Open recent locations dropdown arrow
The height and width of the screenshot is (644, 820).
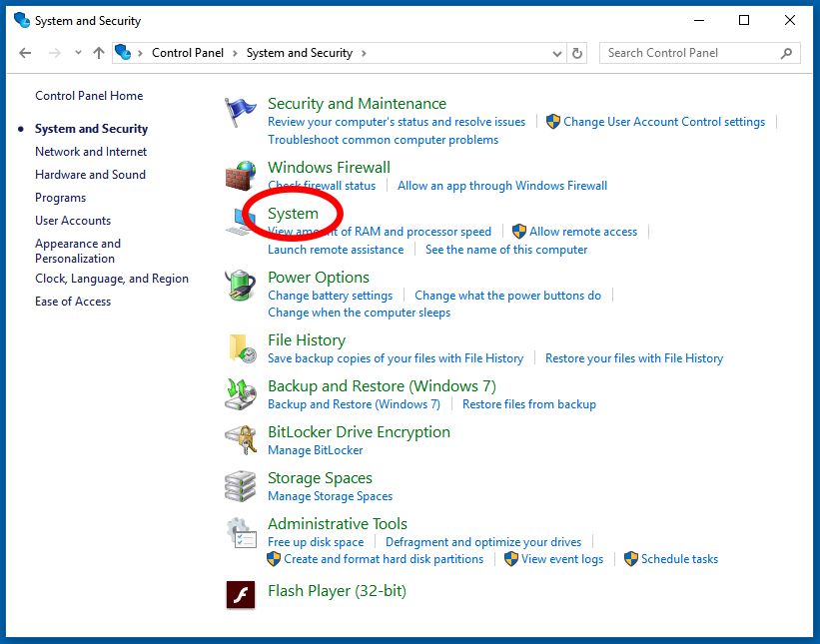[78, 52]
